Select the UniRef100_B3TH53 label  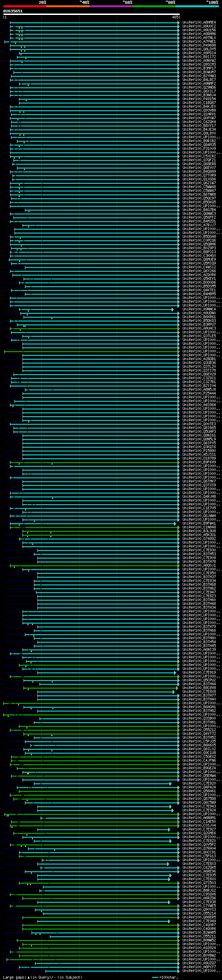[199, 554]
